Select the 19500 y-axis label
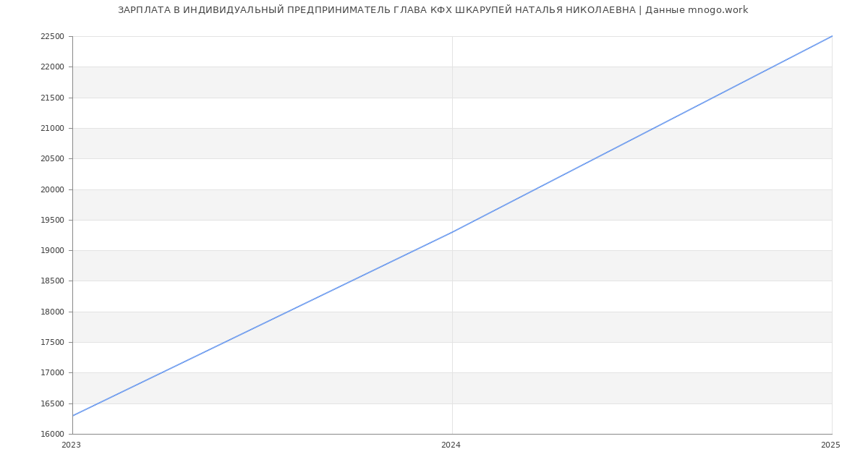Image resolution: width=868 pixels, height=470 pixels. click(x=52, y=220)
